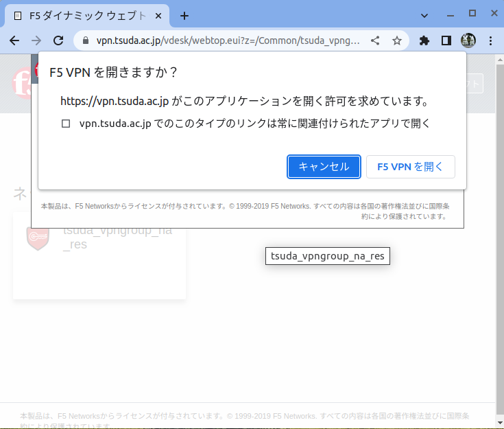
Task: Toggle the browser side panel icon
Action: coord(446,40)
